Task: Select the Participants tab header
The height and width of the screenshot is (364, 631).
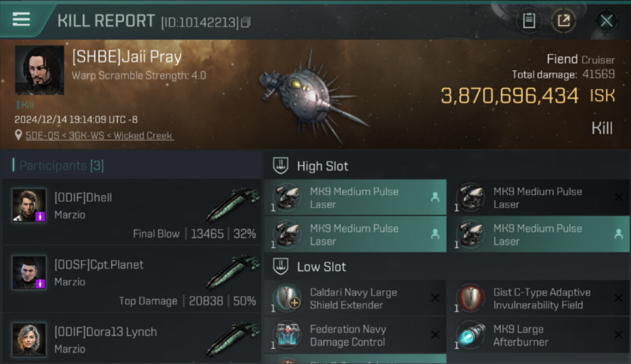Action: coord(61,165)
